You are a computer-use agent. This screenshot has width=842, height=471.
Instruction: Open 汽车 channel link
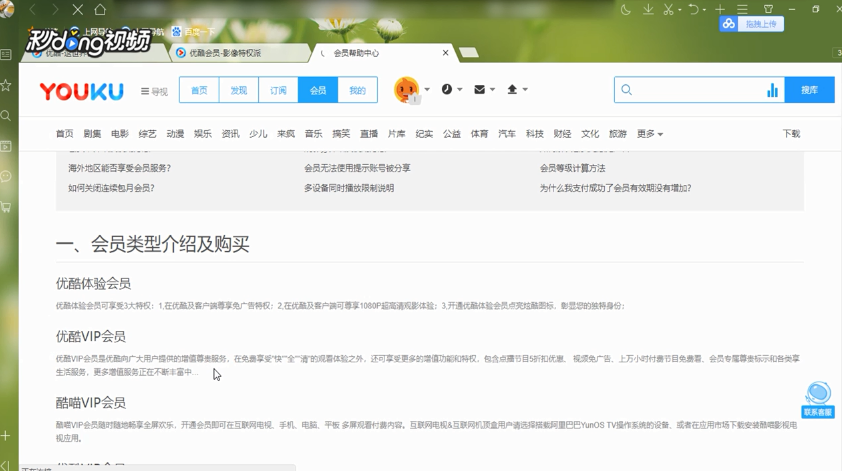(507, 134)
